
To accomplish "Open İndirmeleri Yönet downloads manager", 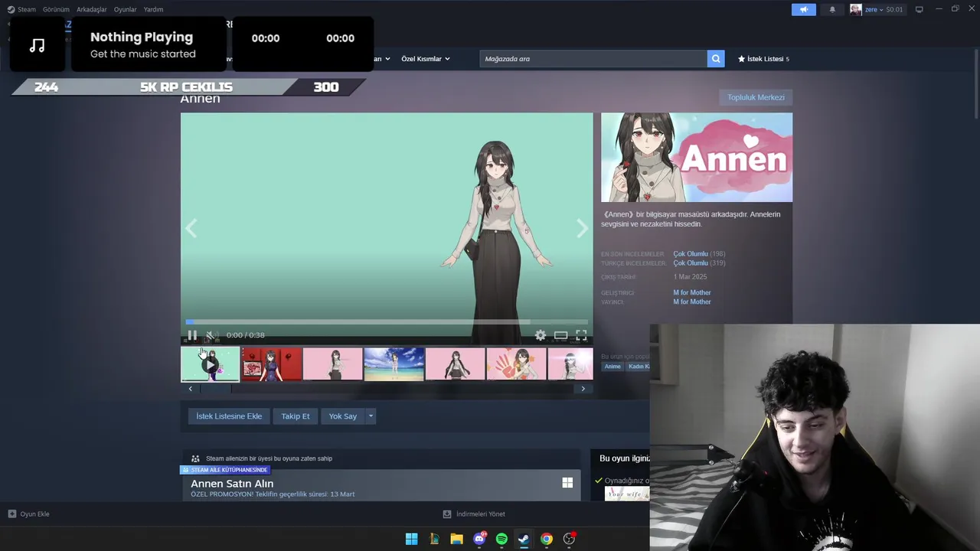I will (x=474, y=514).
